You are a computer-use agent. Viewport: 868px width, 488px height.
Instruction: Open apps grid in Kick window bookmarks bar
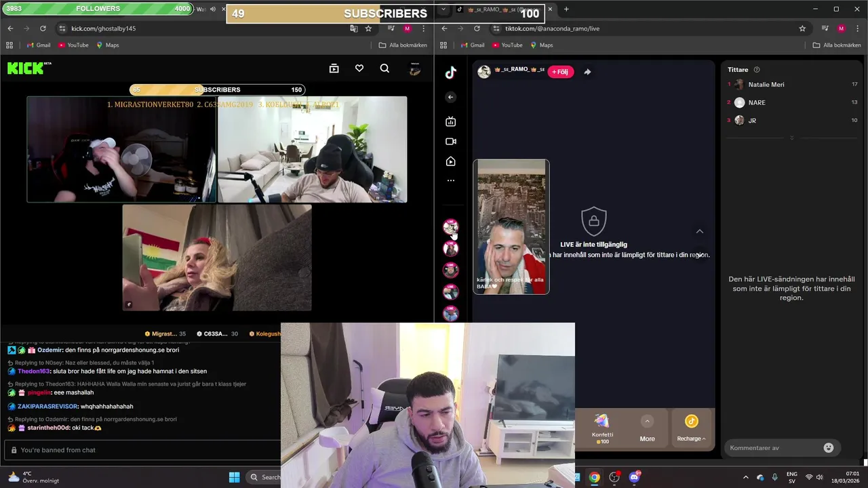(9, 45)
